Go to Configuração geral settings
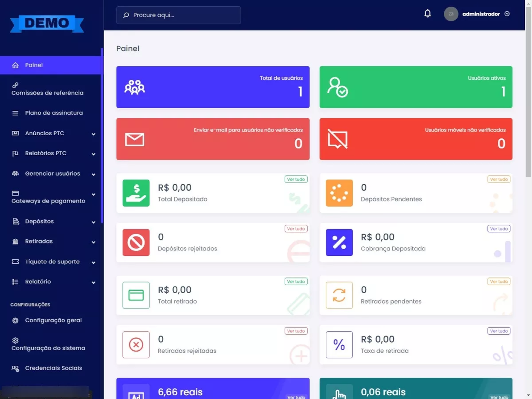Screen dimensions: 532x399 pyautogui.click(x=53, y=320)
